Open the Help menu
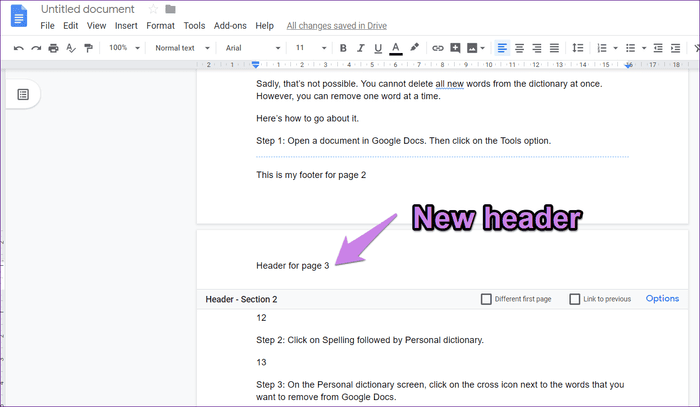Image resolution: width=700 pixels, height=407 pixels. [264, 26]
